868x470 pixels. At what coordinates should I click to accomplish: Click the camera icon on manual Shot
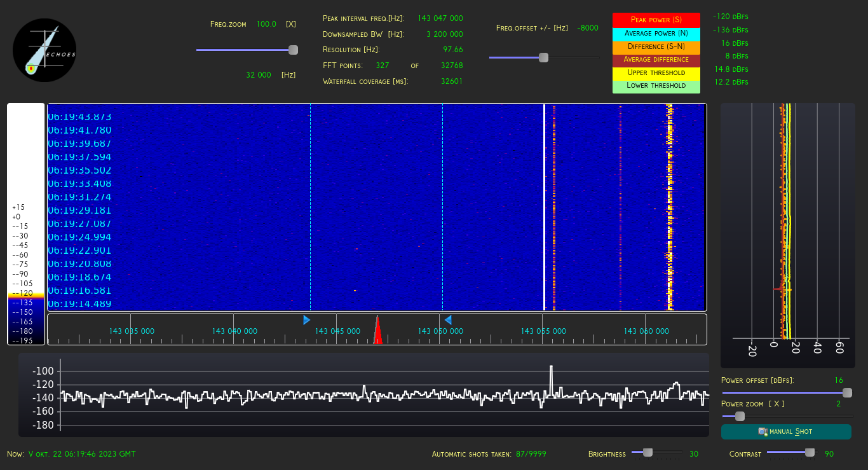(x=763, y=432)
